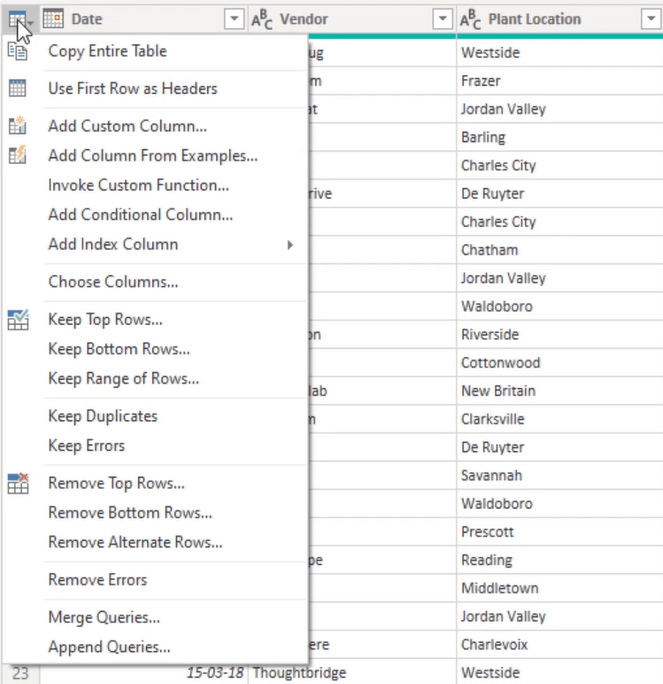
Task: Select the Savannah plant location cell
Action: 560,476
